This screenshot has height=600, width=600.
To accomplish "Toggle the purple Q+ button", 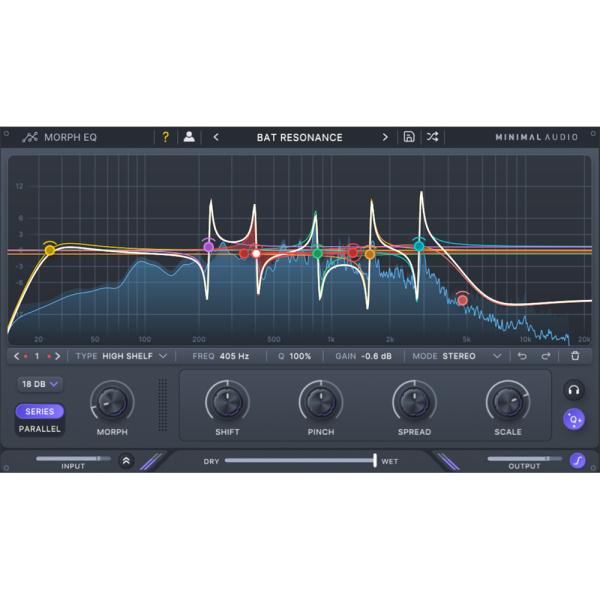I will click(574, 419).
